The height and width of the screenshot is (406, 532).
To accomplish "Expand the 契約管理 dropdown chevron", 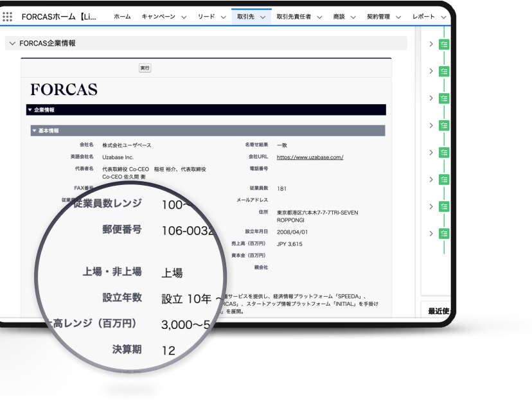I will pos(398,17).
